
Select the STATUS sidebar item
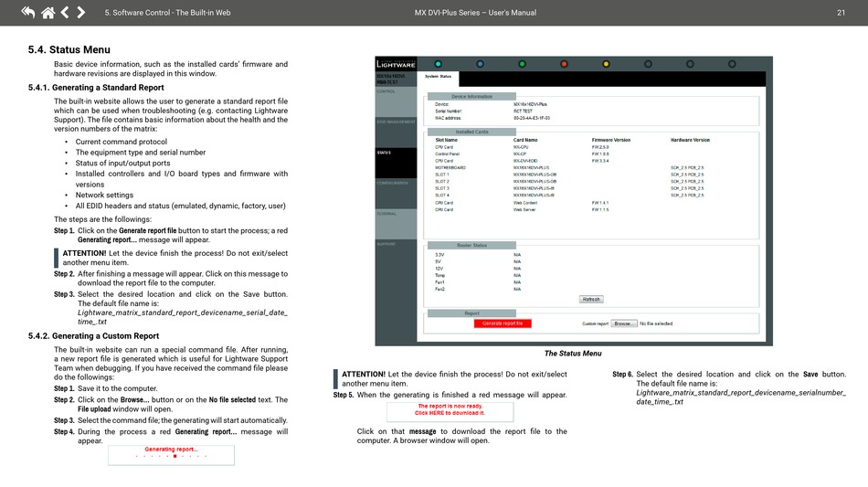coord(385,153)
